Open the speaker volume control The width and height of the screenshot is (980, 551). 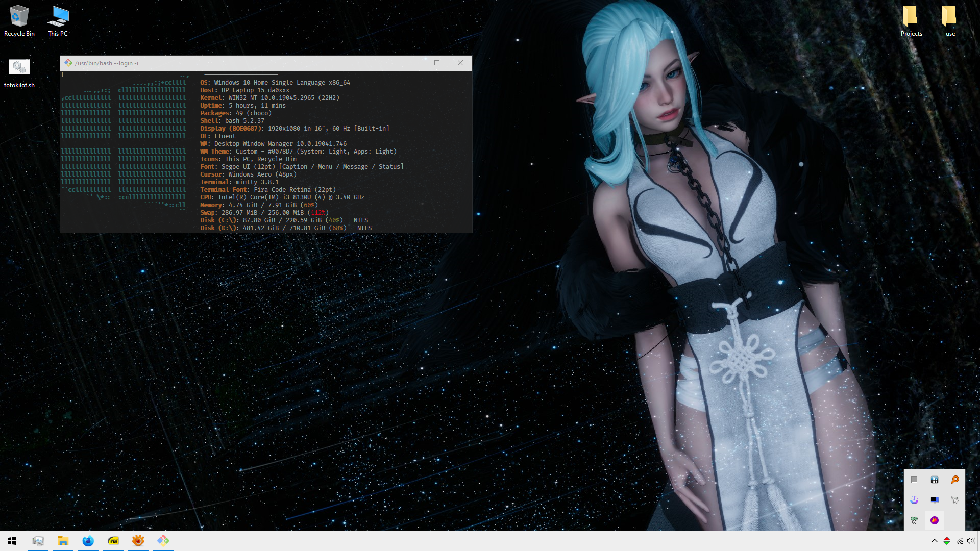970,541
